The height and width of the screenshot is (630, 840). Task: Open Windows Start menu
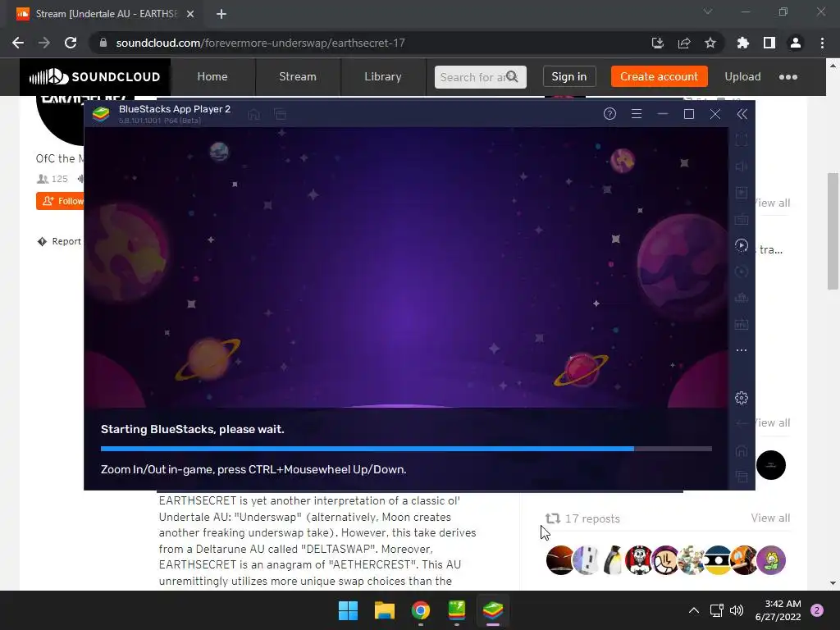coord(348,610)
